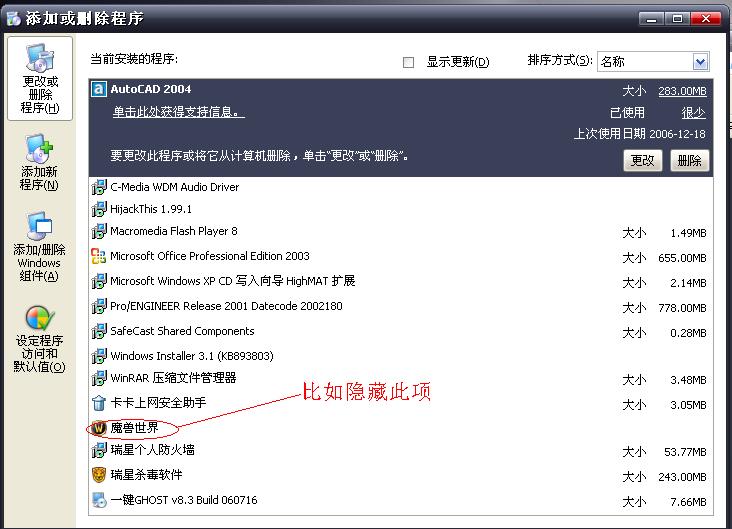The width and height of the screenshot is (732, 529).
Task: Click the 瑞星个人防火墙 icon
Action: tap(99, 450)
